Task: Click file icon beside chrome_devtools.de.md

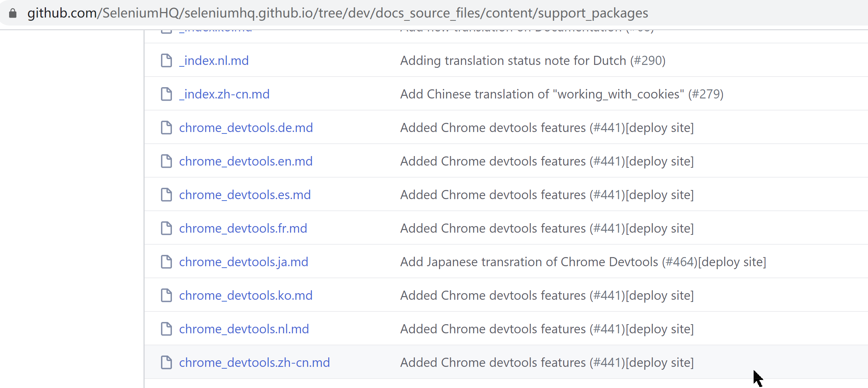Action: pyautogui.click(x=166, y=128)
